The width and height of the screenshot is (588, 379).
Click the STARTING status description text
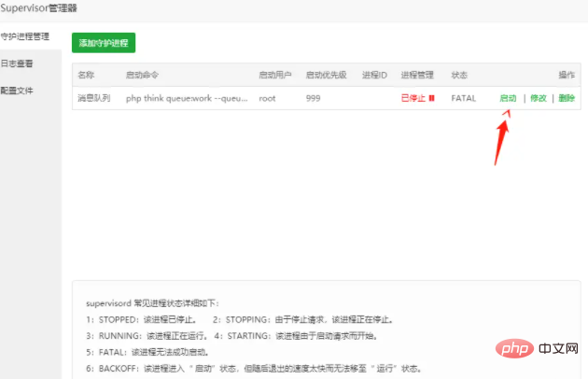point(296,336)
